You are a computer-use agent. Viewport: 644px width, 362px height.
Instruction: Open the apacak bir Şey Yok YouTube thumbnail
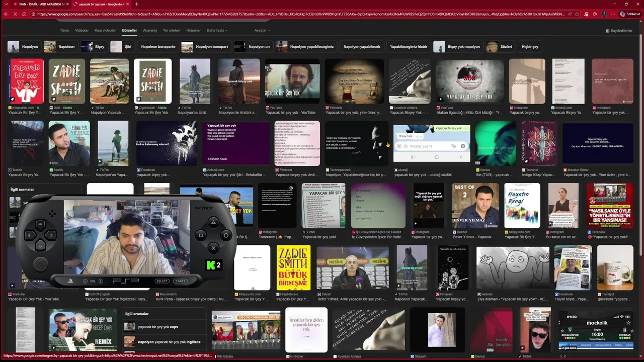pyautogui.click(x=292, y=81)
